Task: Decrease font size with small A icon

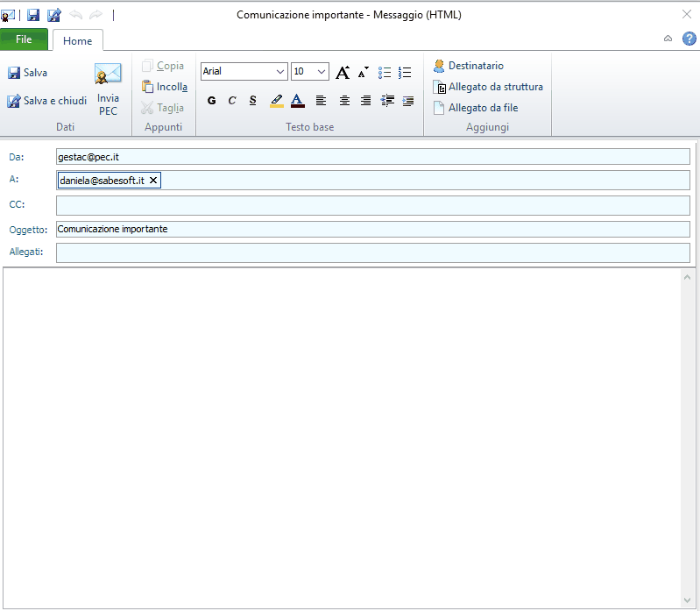Action: (364, 72)
